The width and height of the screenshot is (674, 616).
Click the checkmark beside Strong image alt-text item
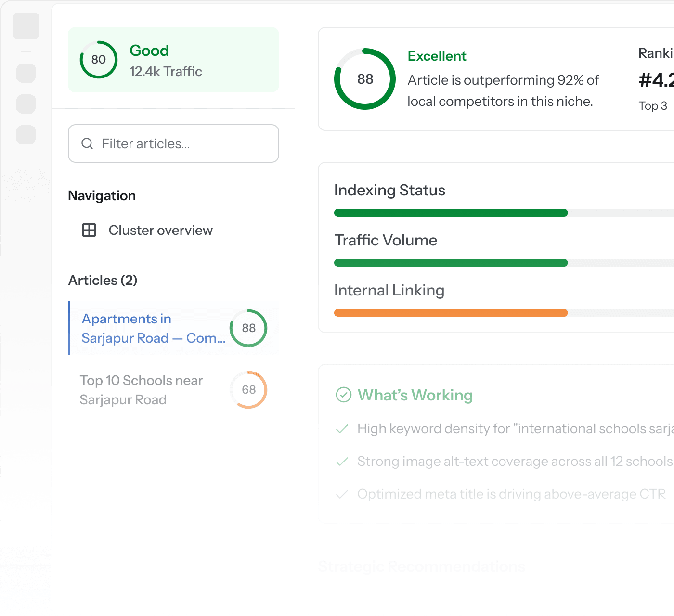point(342,462)
